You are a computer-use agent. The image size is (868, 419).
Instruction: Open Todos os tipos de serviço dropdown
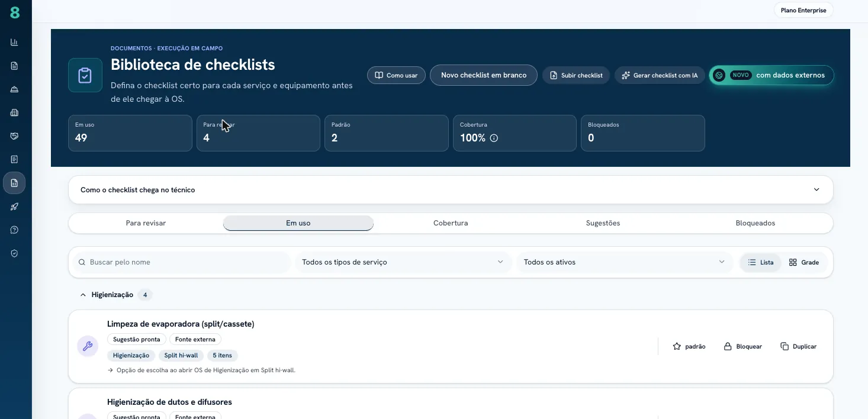click(403, 262)
